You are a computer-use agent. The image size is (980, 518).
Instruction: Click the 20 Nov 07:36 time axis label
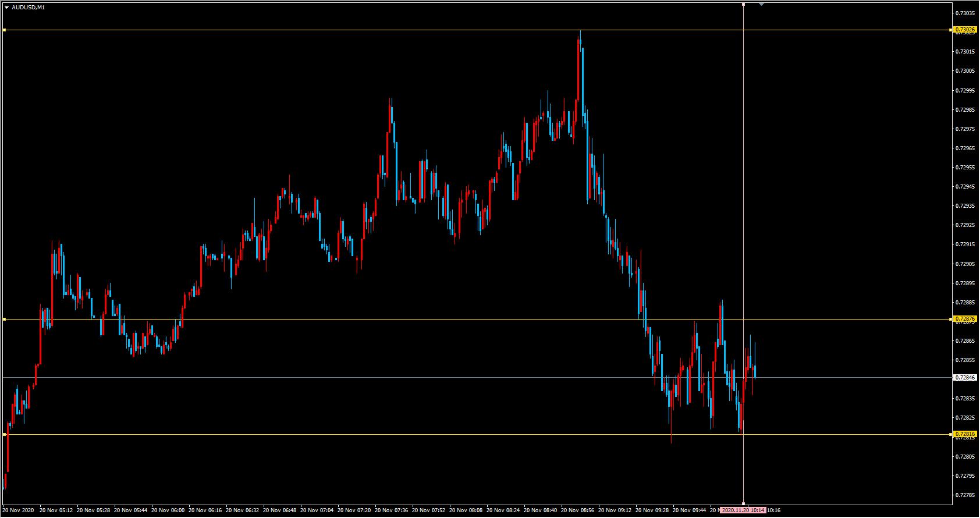click(x=392, y=510)
